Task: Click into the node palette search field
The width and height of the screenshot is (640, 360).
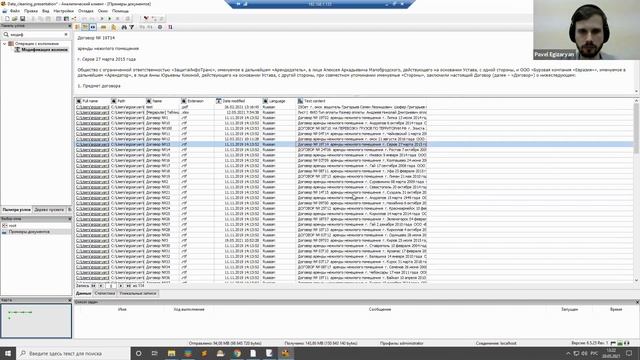Action: [36, 35]
